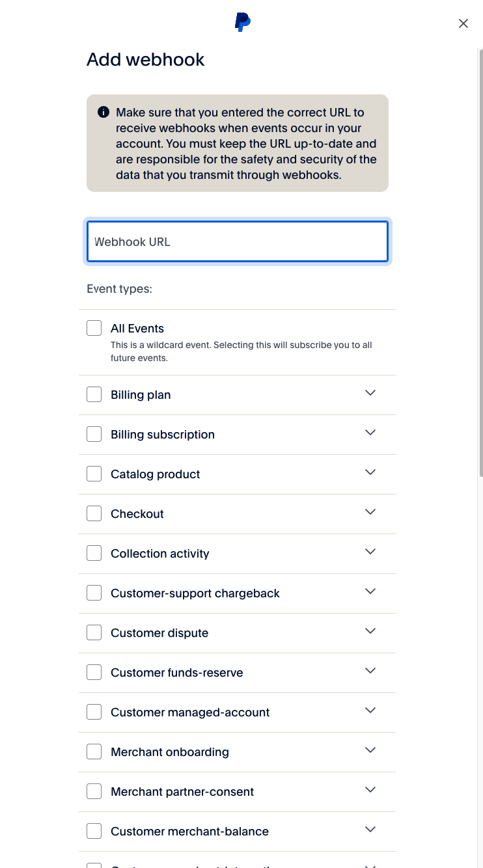Click the info icon in notice box

pyautogui.click(x=103, y=113)
